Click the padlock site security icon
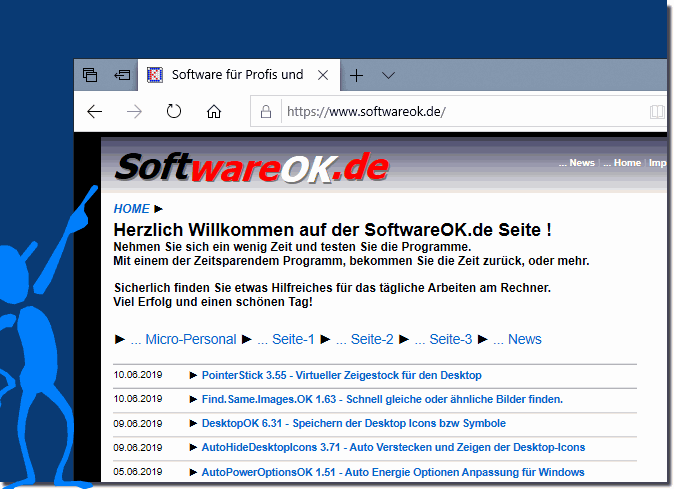 [x=266, y=112]
